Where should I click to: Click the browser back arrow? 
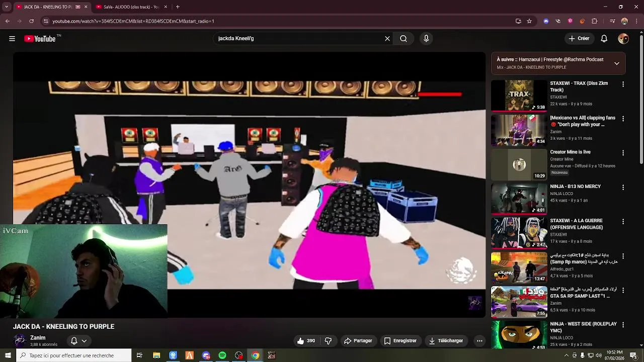tap(7, 21)
